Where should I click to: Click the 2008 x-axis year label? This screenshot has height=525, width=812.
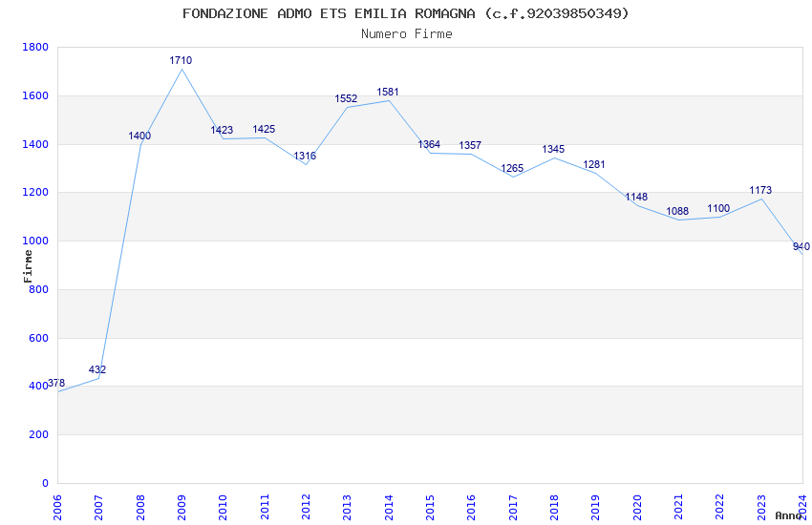pyautogui.click(x=140, y=508)
